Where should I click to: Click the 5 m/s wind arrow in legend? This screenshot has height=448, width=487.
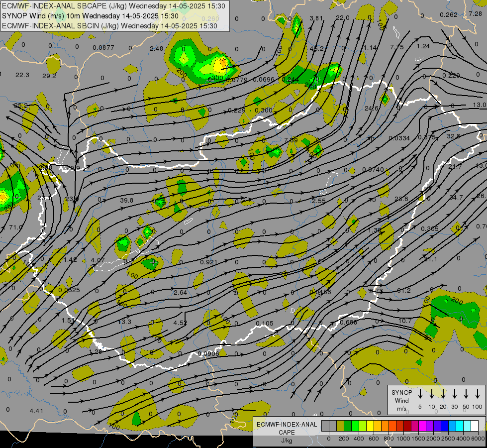pos(420,394)
